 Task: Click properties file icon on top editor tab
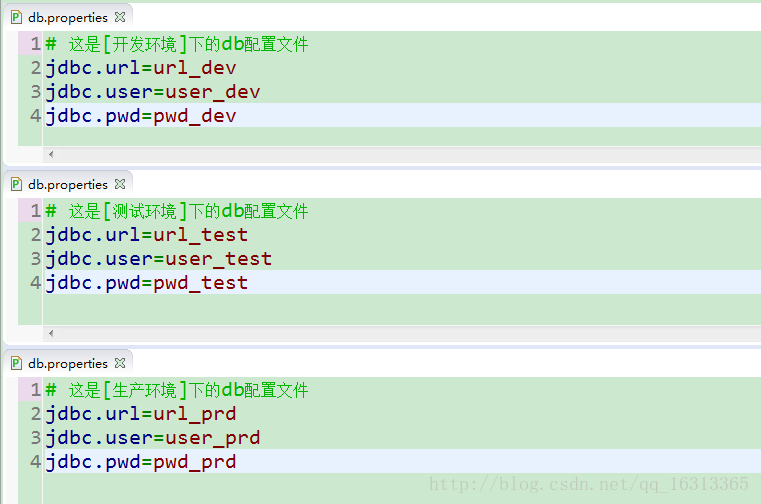16,17
